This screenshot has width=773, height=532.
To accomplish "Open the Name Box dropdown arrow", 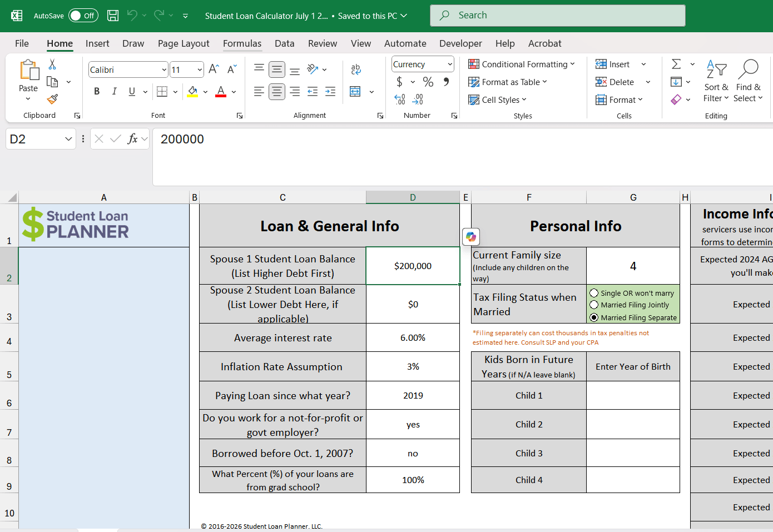I will (68, 139).
